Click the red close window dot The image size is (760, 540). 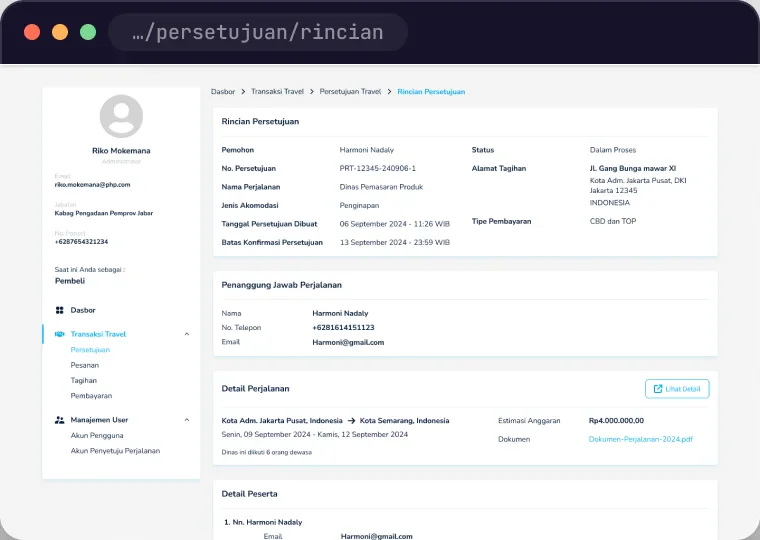(x=32, y=32)
